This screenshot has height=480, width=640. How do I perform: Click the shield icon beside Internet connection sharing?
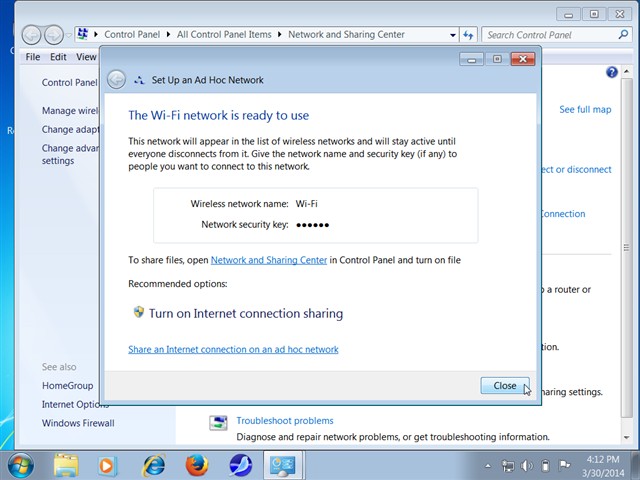(139, 312)
